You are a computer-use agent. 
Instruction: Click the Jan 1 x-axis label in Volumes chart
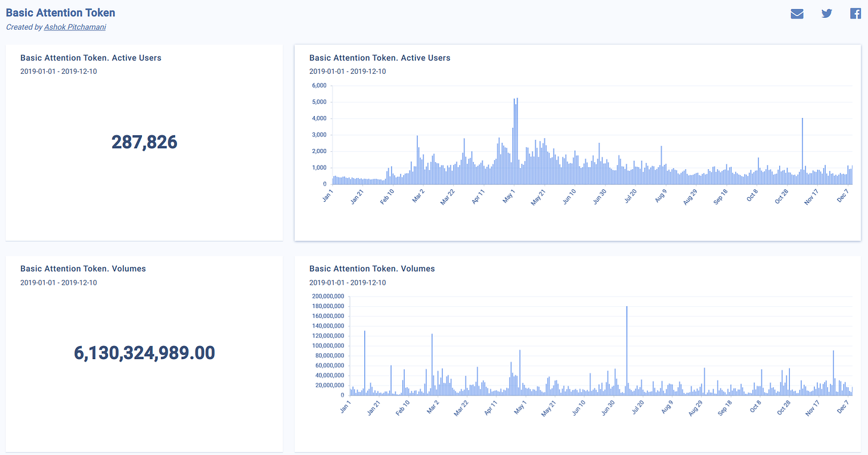[345, 407]
